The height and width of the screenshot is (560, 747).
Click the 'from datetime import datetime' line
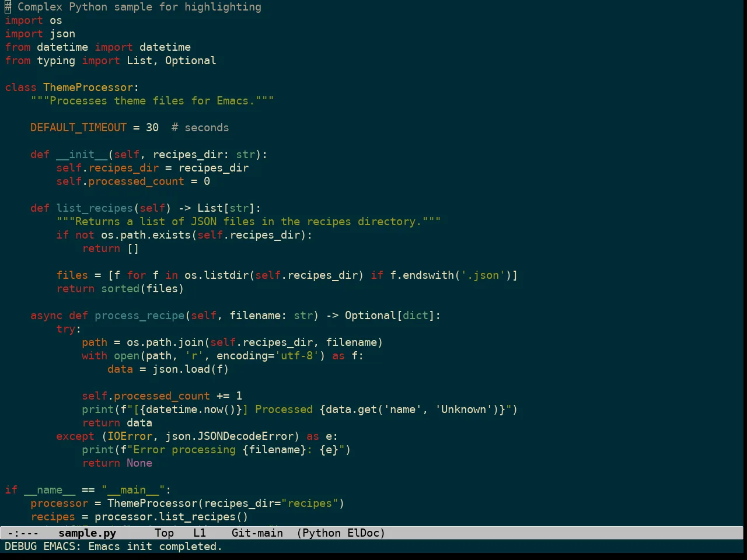pyautogui.click(x=97, y=47)
